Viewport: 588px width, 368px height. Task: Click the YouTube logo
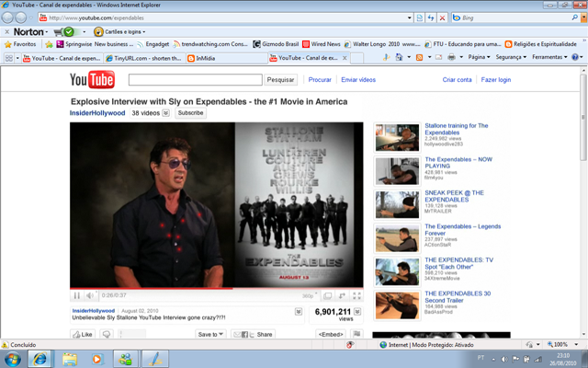(x=92, y=79)
